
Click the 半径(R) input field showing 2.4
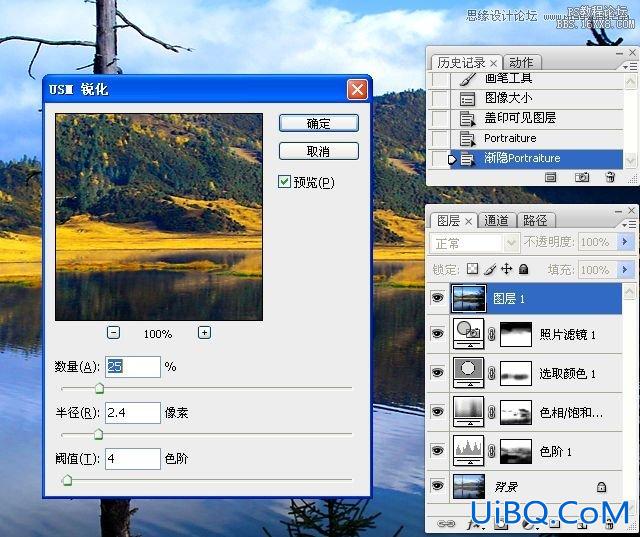[x=133, y=413]
